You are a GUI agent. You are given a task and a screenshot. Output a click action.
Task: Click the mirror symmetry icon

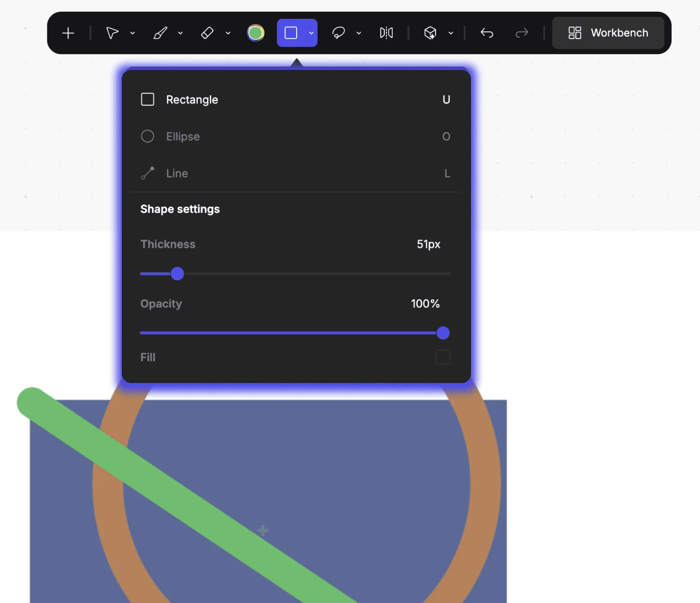386,33
